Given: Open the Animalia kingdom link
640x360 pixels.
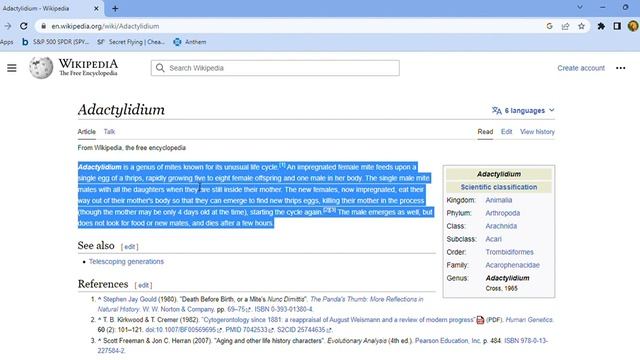Looking at the screenshot, I should [498, 200].
